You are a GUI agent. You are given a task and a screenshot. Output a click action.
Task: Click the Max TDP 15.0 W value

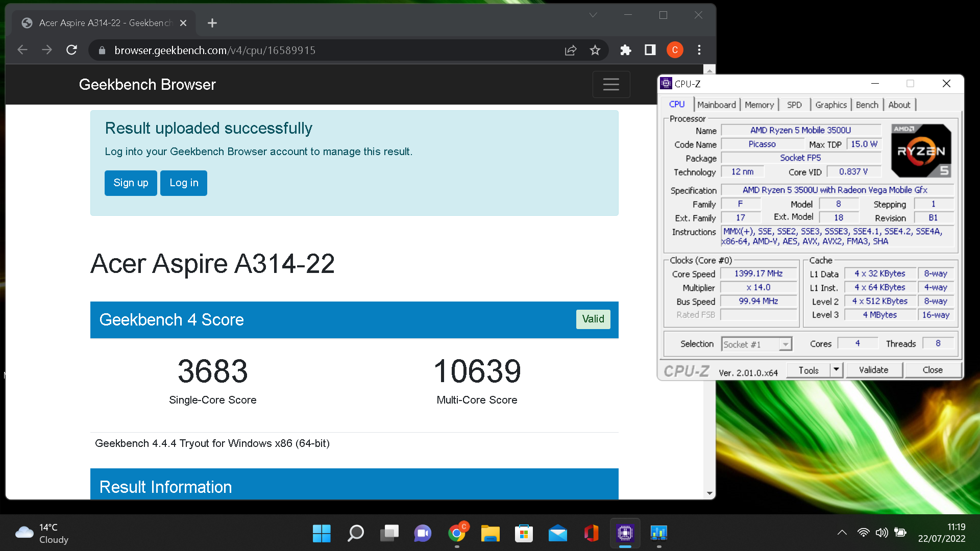point(864,144)
